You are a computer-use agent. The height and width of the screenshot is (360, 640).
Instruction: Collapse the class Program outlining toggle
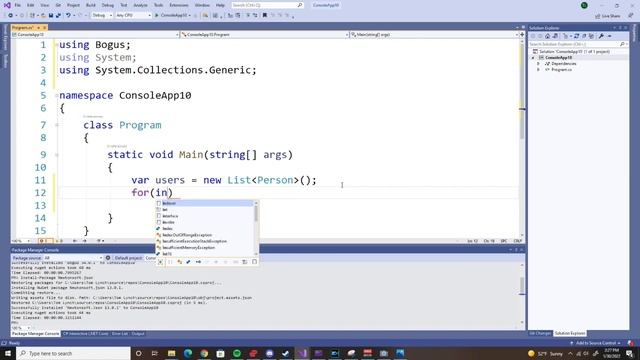(x=57, y=125)
